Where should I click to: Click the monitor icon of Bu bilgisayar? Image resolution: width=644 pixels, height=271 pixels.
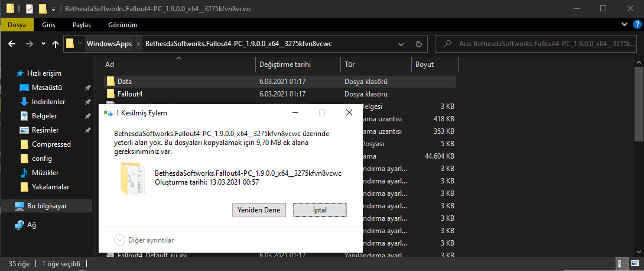tap(19, 205)
